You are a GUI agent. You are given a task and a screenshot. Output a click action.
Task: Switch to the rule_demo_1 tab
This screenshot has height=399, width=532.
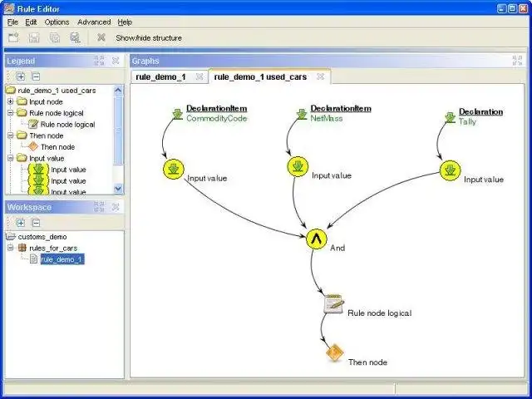(x=160, y=77)
